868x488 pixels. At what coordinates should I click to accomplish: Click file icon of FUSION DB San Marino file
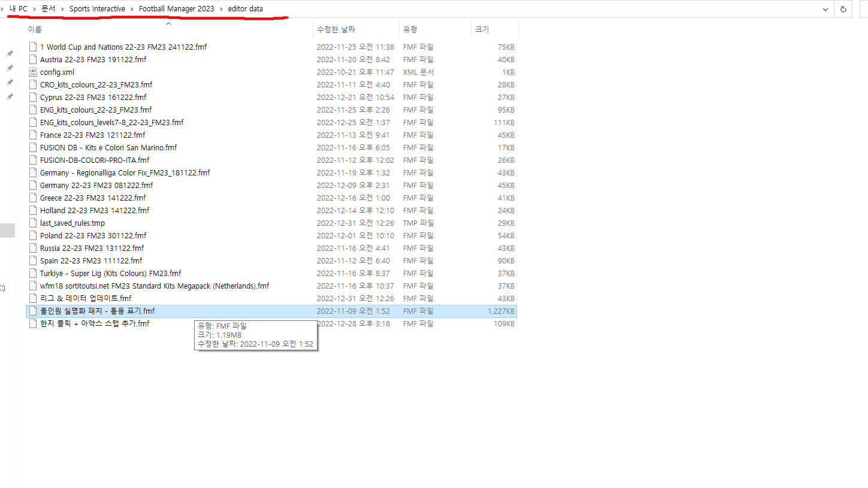coord(33,147)
